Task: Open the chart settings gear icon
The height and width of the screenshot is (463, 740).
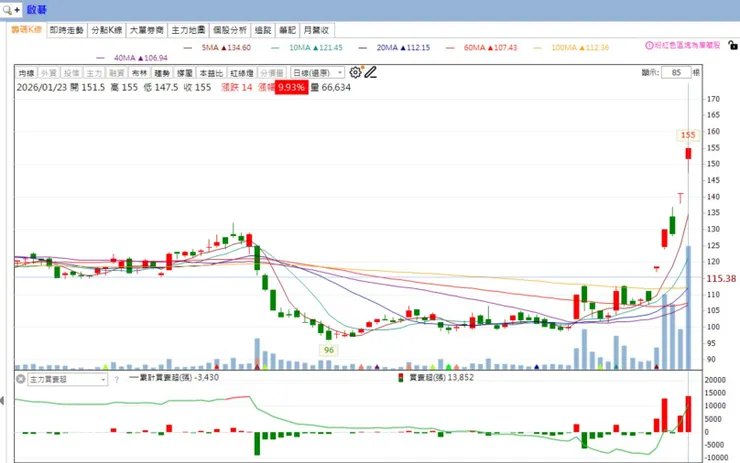Action: pos(355,72)
